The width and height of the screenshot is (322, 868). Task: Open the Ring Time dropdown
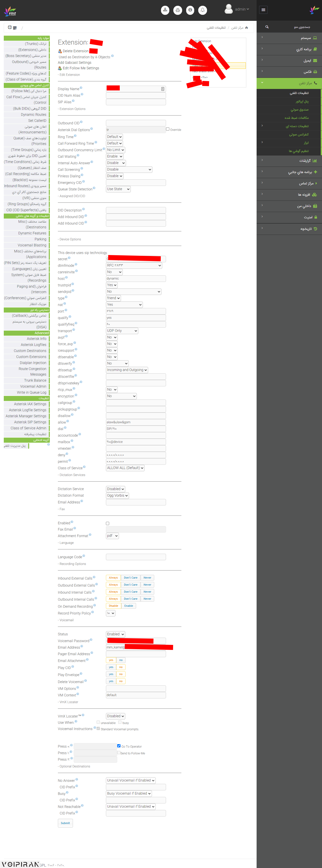tap(114, 137)
